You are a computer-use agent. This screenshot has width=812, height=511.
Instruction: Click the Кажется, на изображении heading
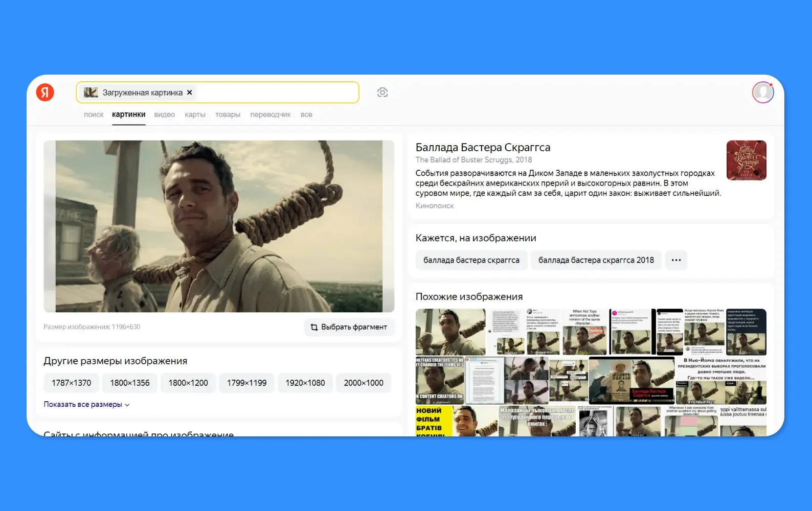point(476,238)
